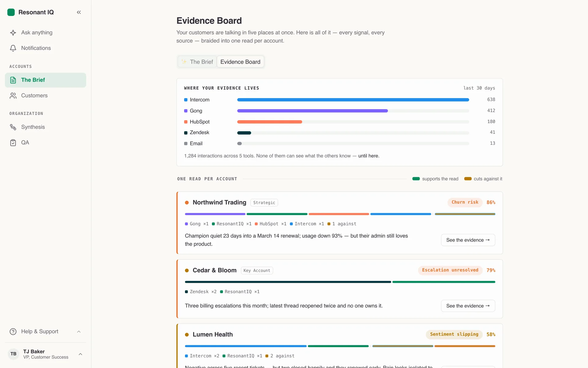Click Northwind Trading purple Gong evidence segment
This screenshot has height=368, width=588.
tap(215, 214)
